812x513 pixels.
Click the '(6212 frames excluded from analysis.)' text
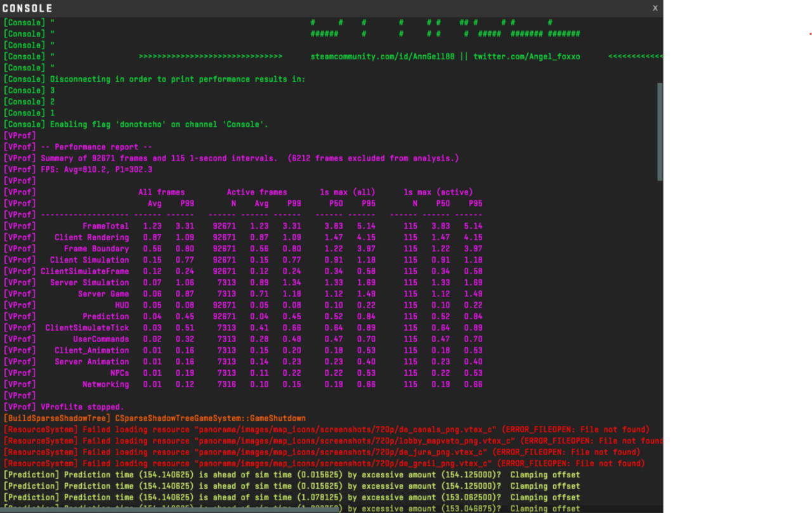(373, 158)
